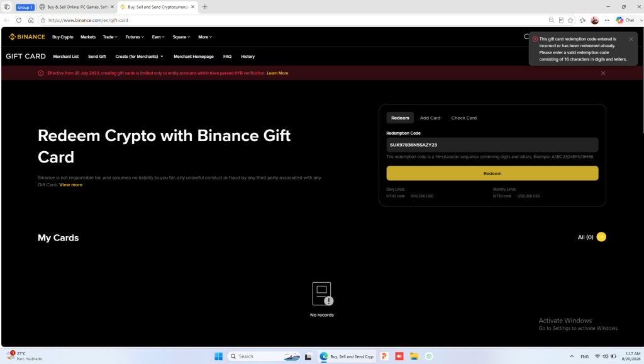The width and height of the screenshot is (644, 364).
Task: Expand the More dropdown menu
Action: click(205, 37)
